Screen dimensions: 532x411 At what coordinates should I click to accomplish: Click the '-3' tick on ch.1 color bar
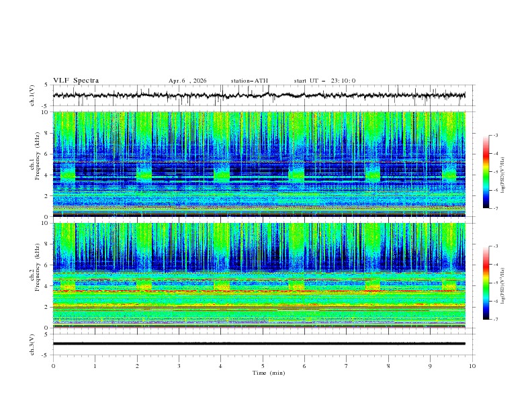[495, 135]
